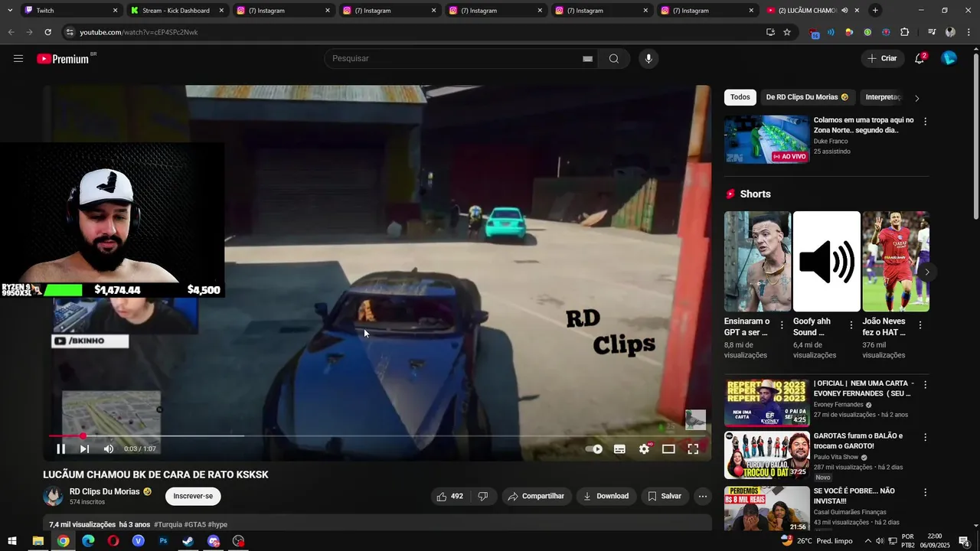The image size is (980, 551).
Task: Enter fullscreen mode
Action: coord(693,449)
